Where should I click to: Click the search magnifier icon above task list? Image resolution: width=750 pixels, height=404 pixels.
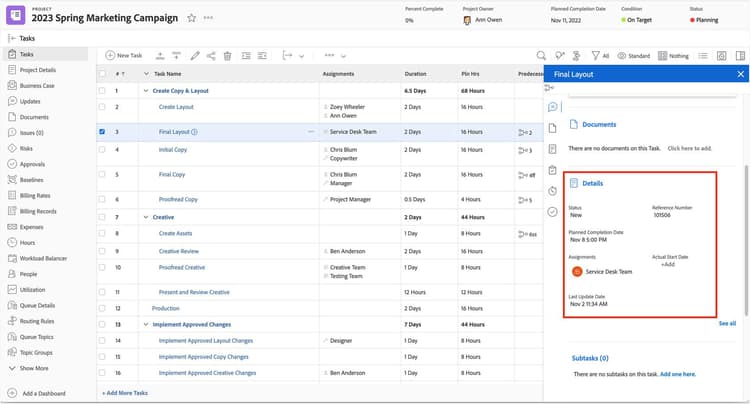click(x=541, y=55)
